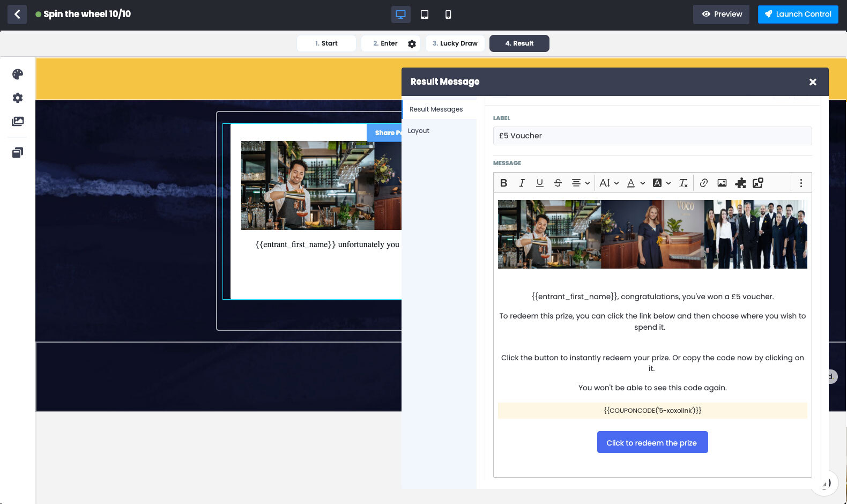The image size is (847, 504).
Task: Switch to desktop preview mode
Action: [x=400, y=14]
